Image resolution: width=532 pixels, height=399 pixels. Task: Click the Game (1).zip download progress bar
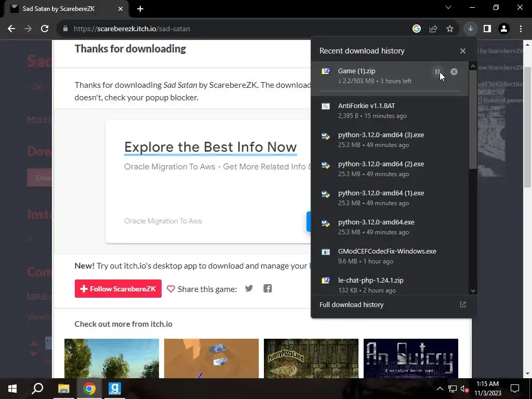(390, 91)
